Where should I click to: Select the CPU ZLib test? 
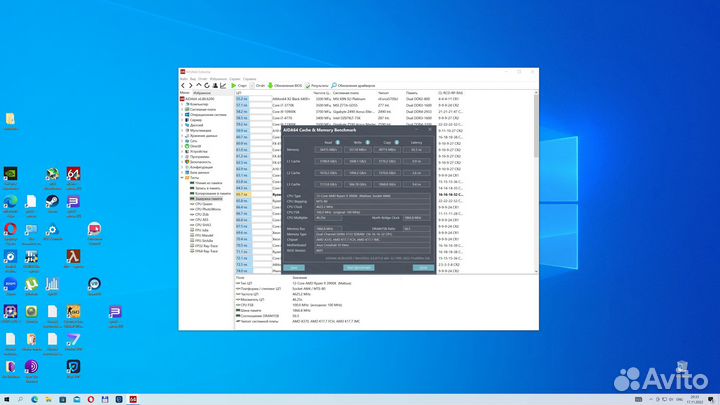(x=202, y=214)
